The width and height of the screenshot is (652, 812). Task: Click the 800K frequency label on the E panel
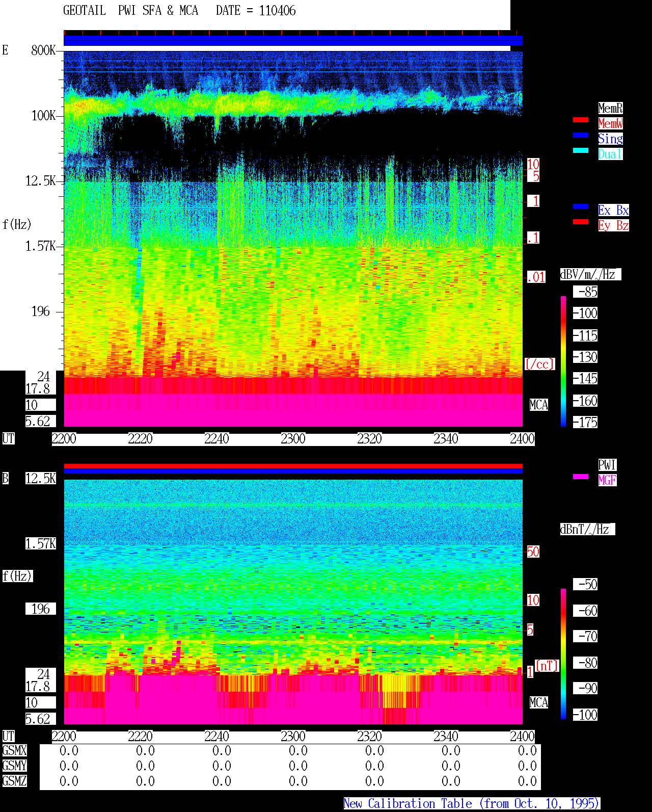coord(43,50)
